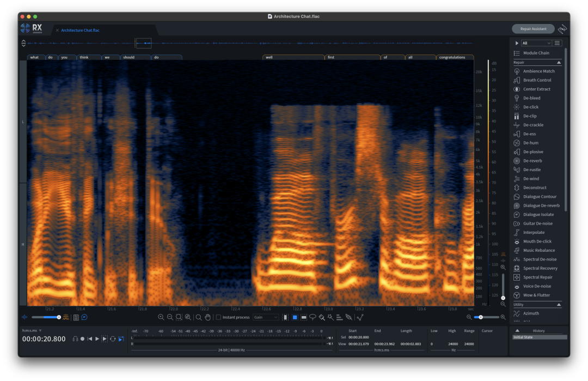
Task: Toggle headphone monitoring icon in transport
Action: (x=75, y=339)
